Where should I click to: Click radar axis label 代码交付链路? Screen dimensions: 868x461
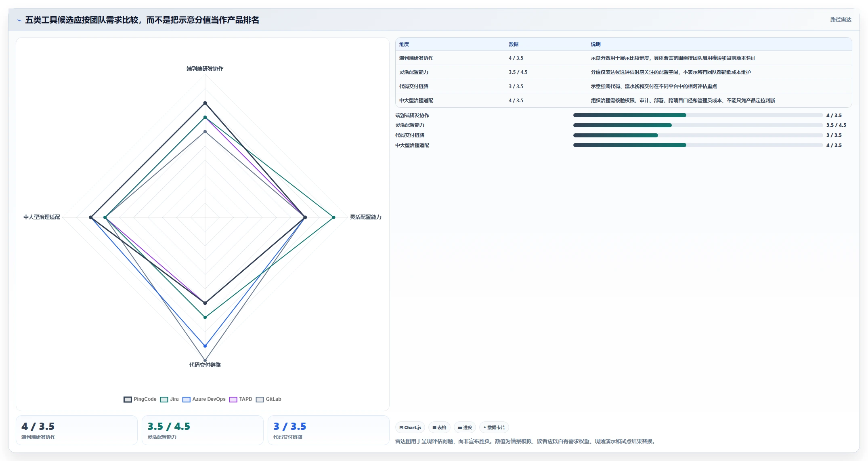click(x=205, y=365)
